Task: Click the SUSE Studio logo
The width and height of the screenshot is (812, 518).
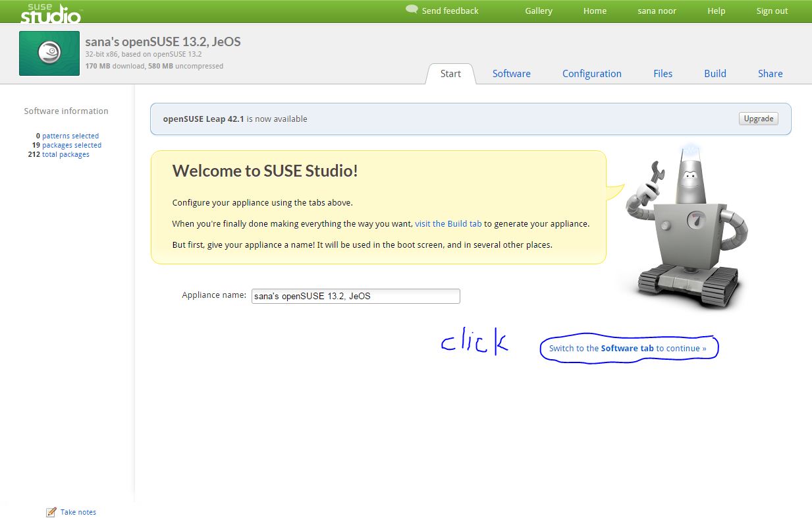Action: tap(51, 13)
